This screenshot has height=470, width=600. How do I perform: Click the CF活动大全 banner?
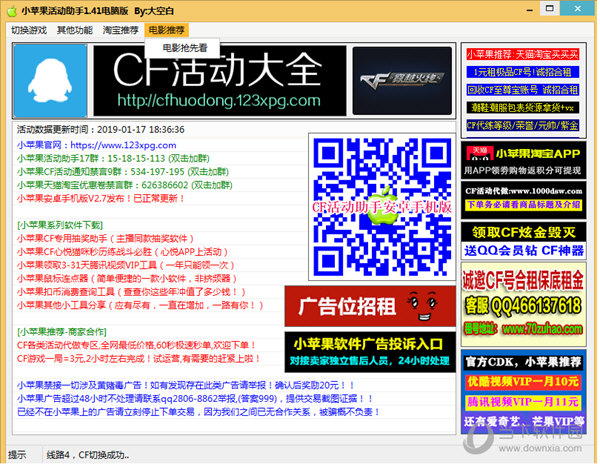click(220, 81)
